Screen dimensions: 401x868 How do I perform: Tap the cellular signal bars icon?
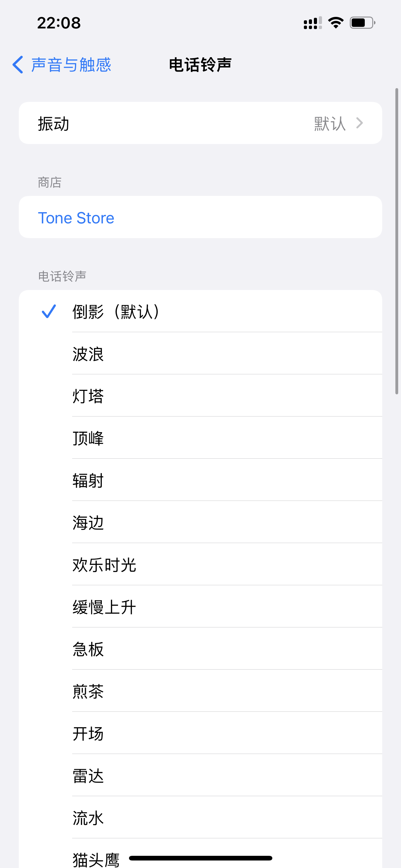coord(312,23)
